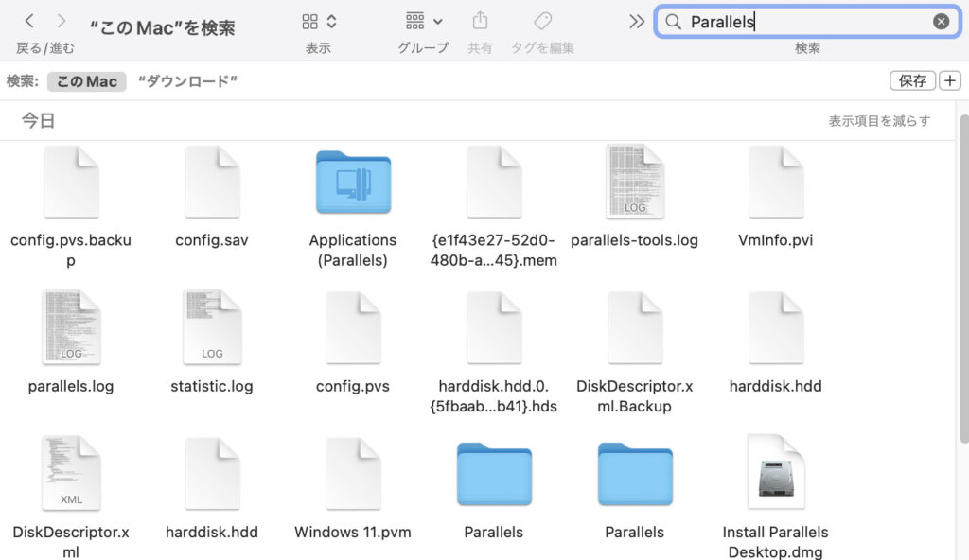Select the Parallels folder beside Install Parallels Desktop.dmg
The image size is (969, 560).
click(x=635, y=474)
